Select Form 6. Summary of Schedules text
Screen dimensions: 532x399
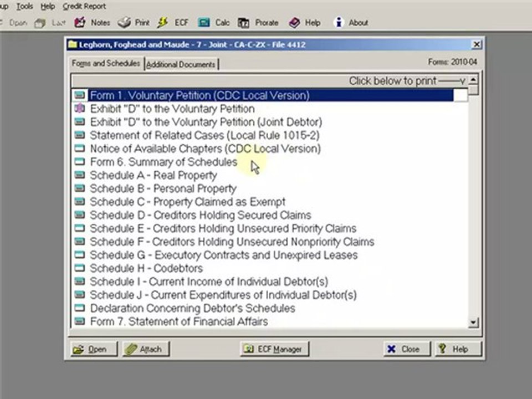[163, 162]
